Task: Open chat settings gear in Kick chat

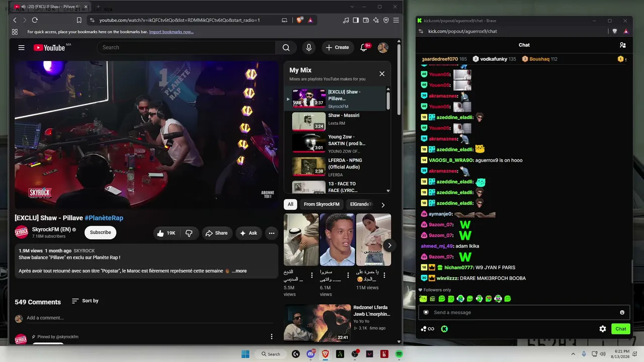Action: pos(603,329)
